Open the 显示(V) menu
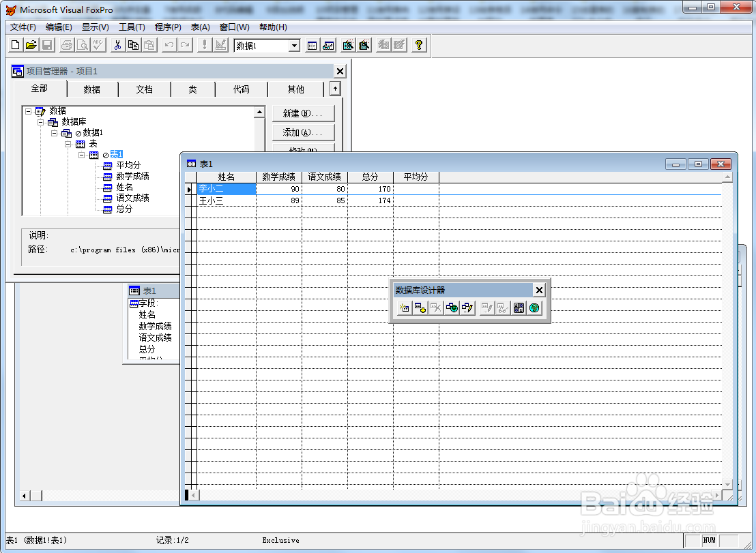The image size is (756, 553). (x=95, y=27)
